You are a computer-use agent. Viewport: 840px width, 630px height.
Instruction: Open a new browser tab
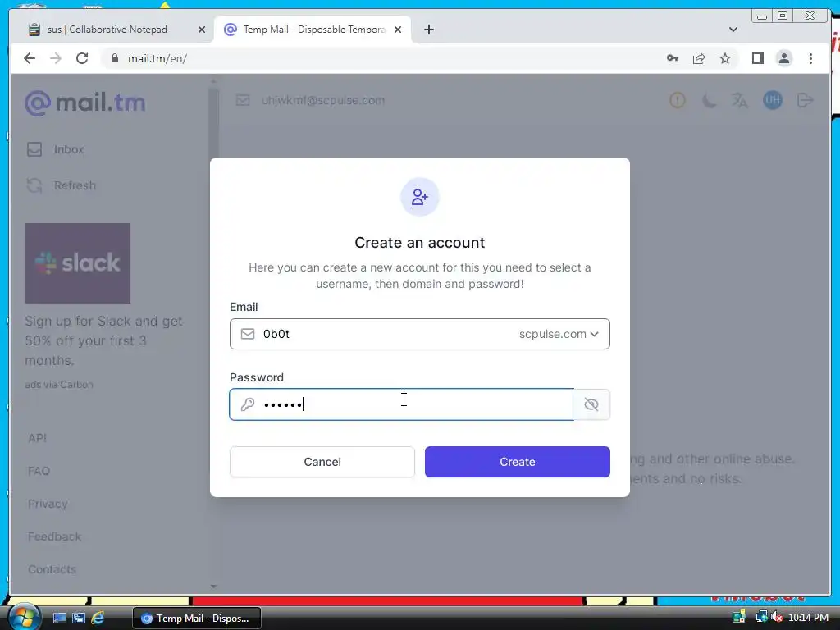(x=428, y=30)
